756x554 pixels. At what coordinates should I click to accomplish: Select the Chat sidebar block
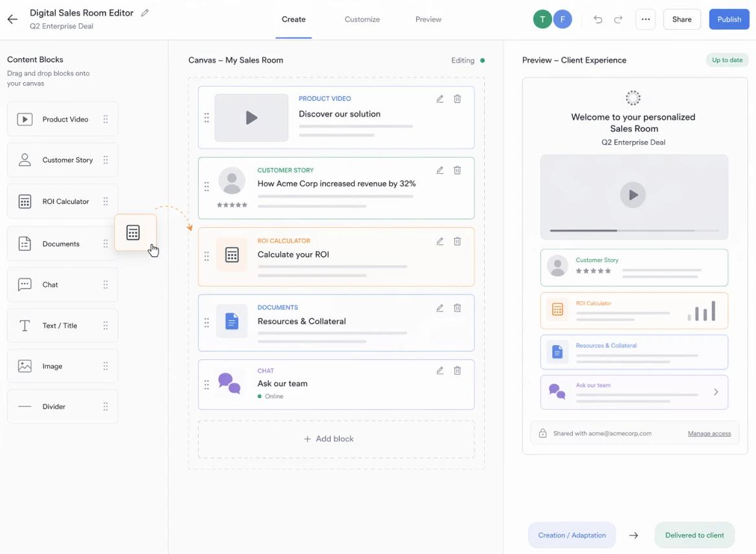63,285
